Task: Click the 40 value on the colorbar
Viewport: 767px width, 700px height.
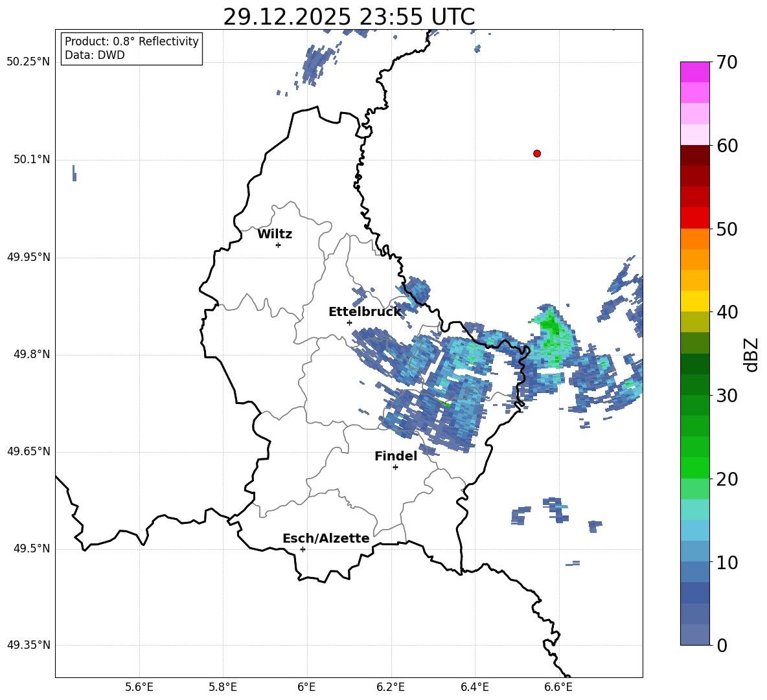Action: click(x=726, y=312)
